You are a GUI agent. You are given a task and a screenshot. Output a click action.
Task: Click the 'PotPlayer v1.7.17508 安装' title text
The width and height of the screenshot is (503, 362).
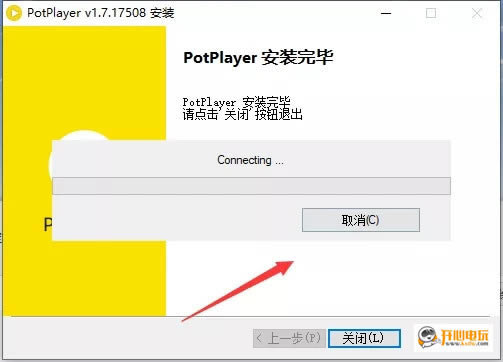(x=101, y=13)
